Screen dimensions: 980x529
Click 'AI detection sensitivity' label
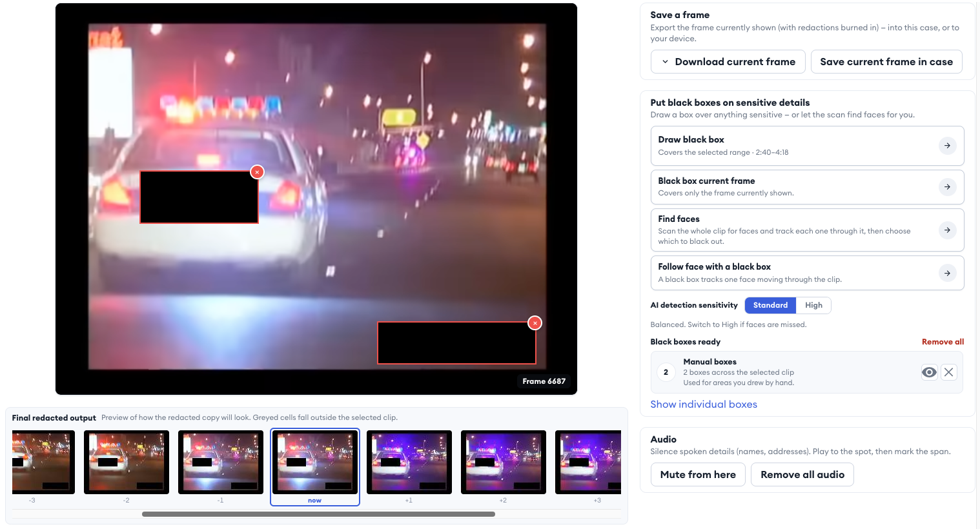[694, 305]
